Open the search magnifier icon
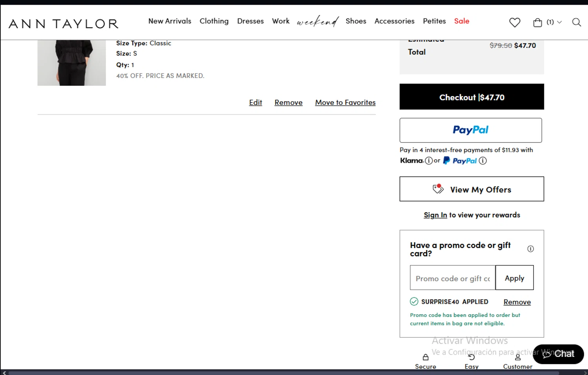Viewport: 588px width, 375px height. click(x=576, y=22)
